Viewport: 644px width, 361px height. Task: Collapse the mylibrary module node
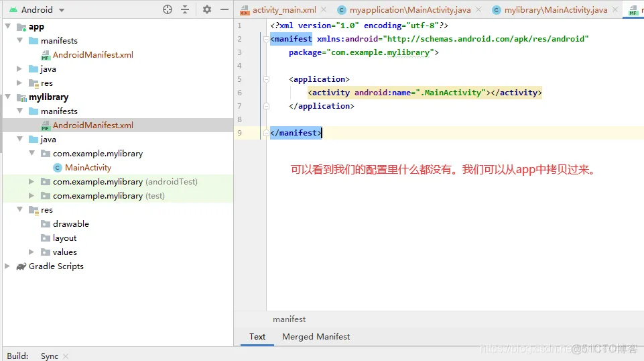click(8, 97)
